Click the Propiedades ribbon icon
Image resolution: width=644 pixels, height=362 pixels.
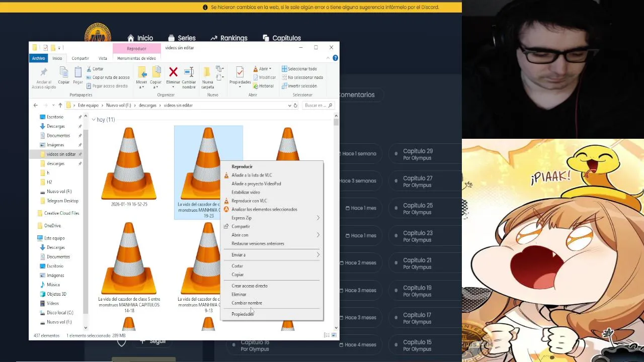point(240,76)
